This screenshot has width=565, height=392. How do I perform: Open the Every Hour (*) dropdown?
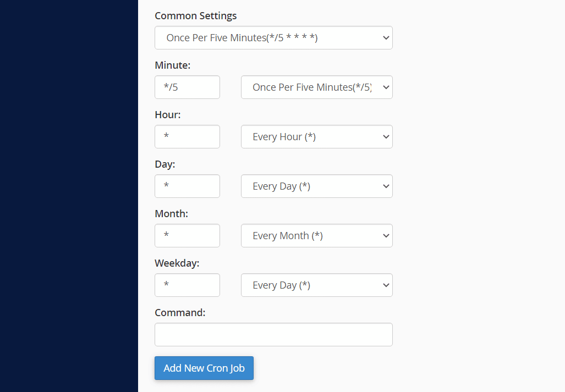pos(316,137)
